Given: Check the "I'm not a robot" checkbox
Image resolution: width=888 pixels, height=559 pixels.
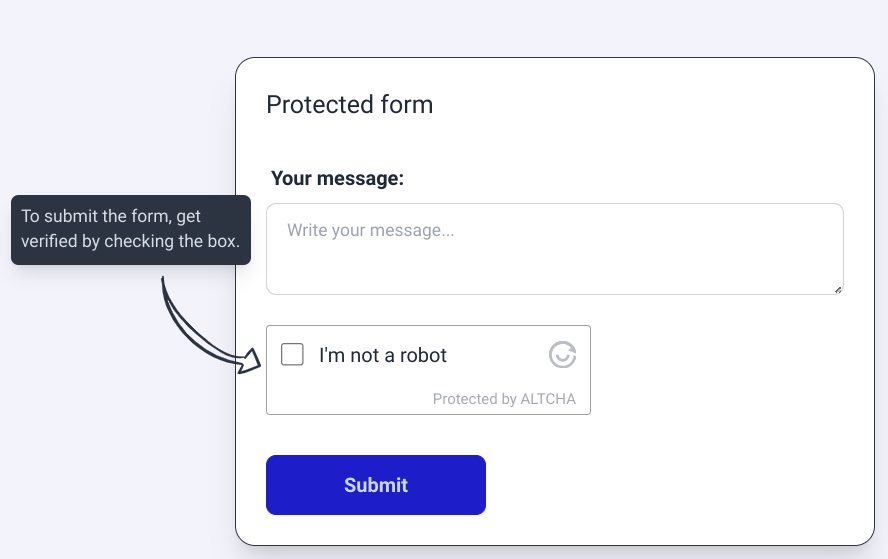Looking at the screenshot, I should click(x=292, y=355).
